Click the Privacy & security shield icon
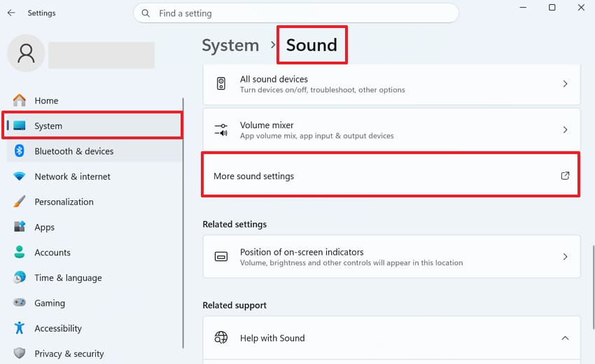Screen dimensions: 595x364 (x=20, y=353)
